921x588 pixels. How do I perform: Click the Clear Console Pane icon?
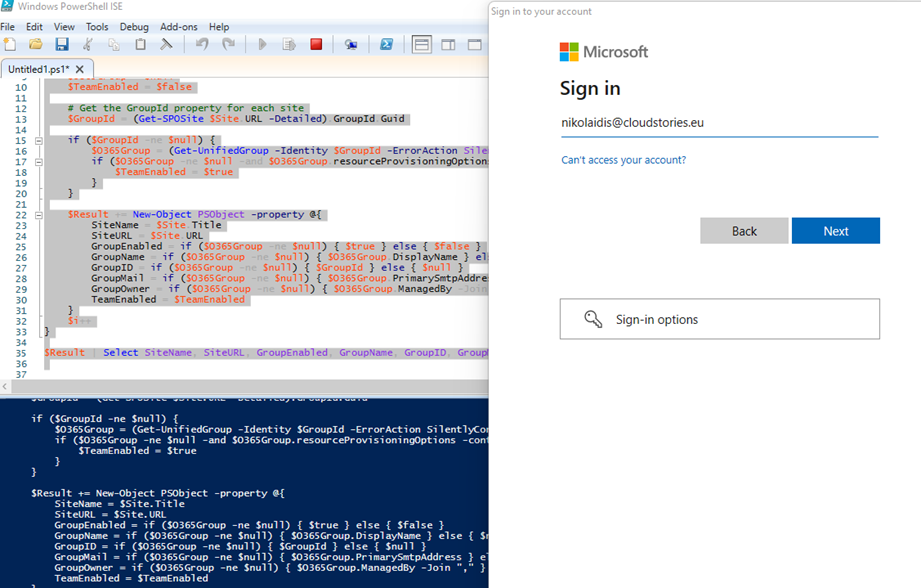tap(167, 45)
